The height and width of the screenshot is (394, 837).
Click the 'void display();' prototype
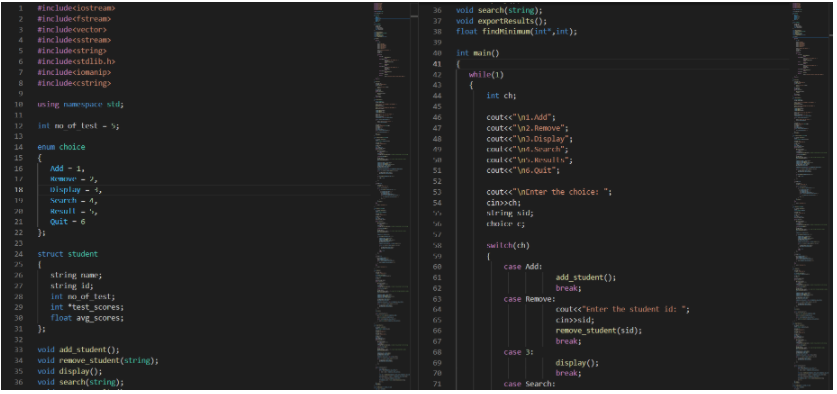(69, 372)
